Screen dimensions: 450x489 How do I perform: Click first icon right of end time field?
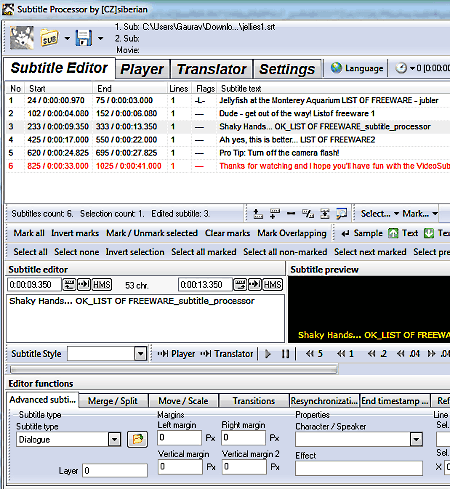[240, 285]
